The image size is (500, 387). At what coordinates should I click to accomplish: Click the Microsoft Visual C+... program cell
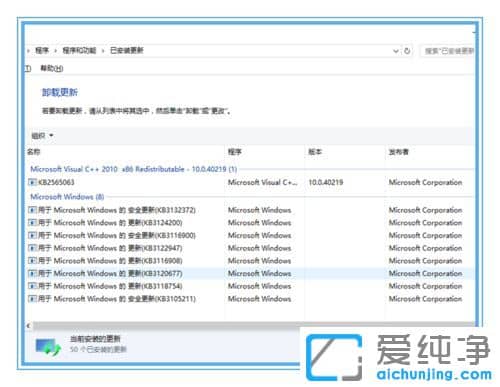(262, 182)
